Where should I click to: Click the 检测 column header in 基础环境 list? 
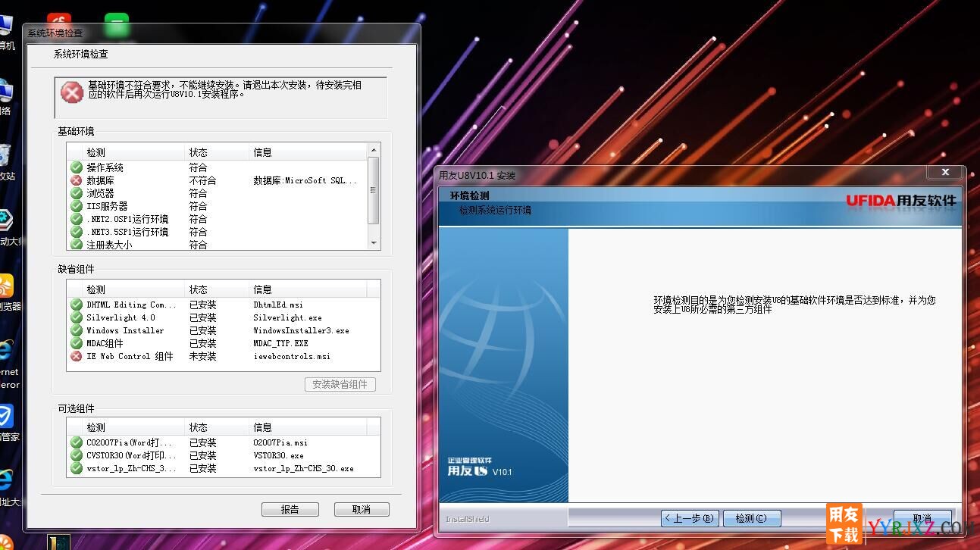(126, 152)
